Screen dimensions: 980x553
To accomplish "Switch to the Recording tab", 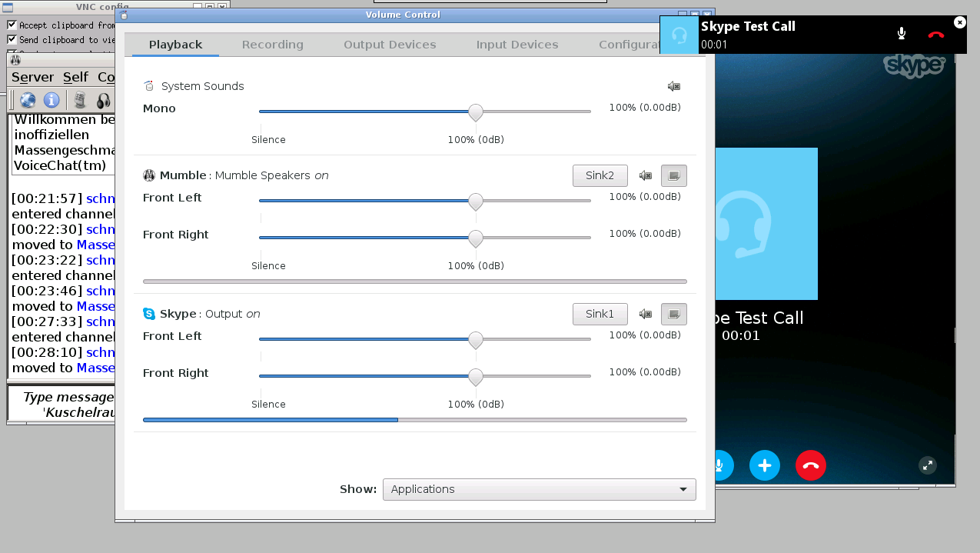I will click(x=273, y=45).
